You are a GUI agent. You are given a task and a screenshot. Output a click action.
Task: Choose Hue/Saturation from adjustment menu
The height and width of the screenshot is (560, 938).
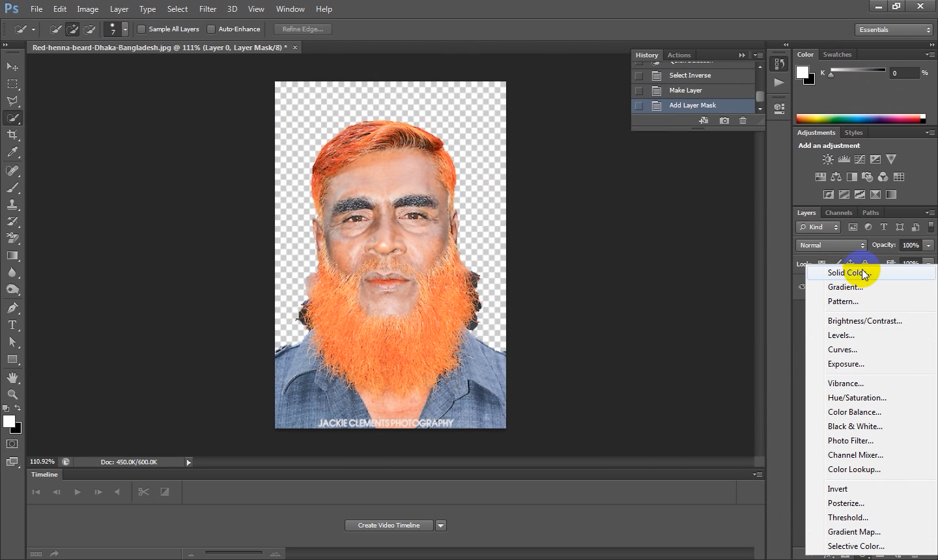pyautogui.click(x=857, y=398)
